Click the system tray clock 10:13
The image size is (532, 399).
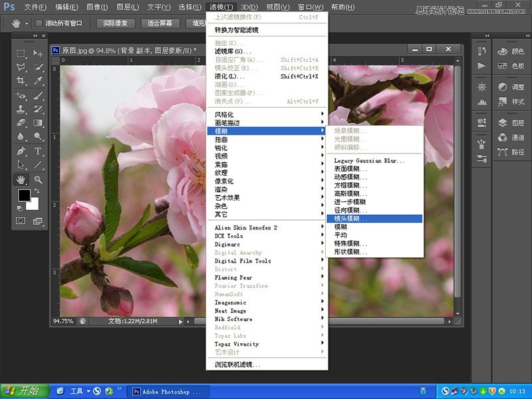[x=517, y=391]
